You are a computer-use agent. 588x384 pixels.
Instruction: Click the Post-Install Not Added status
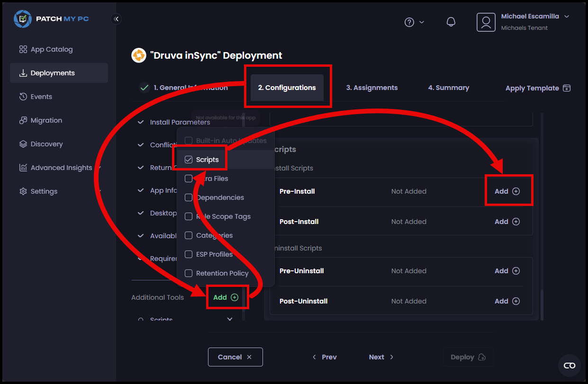point(409,222)
